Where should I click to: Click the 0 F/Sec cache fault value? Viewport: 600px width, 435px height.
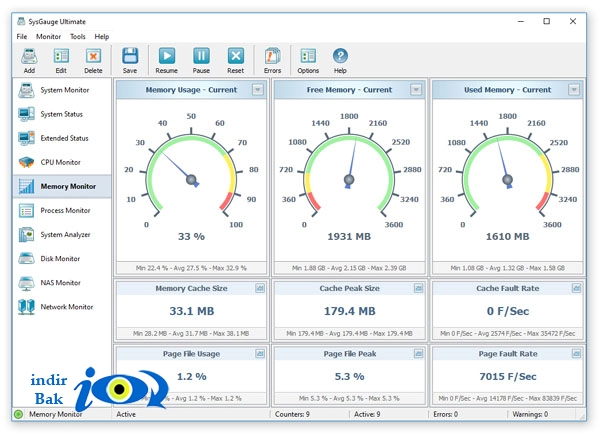(x=508, y=311)
